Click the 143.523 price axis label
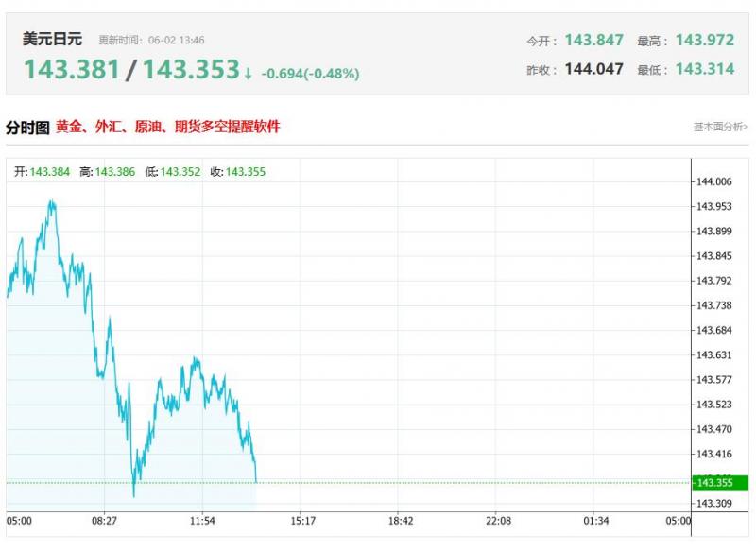 pyautogui.click(x=714, y=405)
